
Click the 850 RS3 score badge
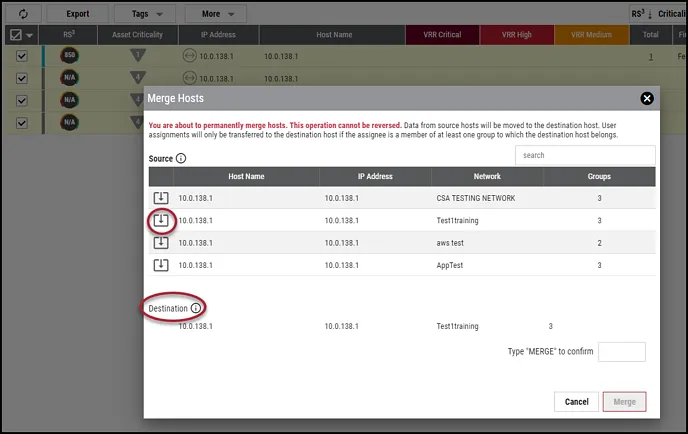pyautogui.click(x=69, y=55)
